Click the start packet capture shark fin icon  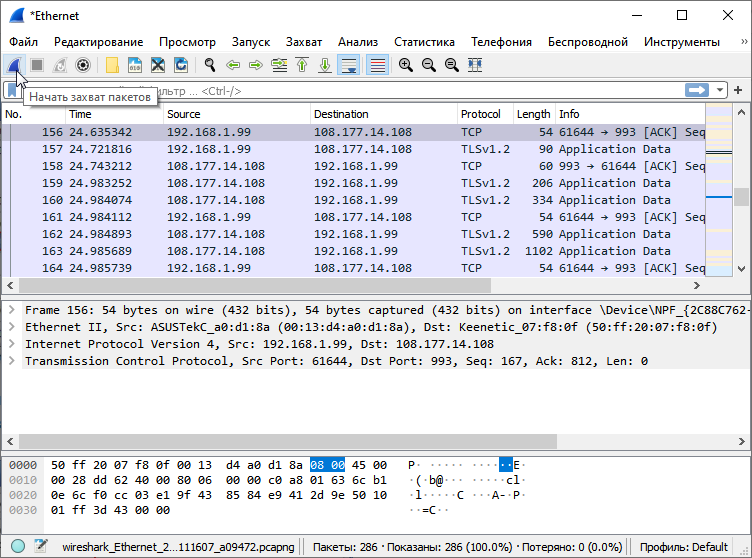(x=14, y=65)
